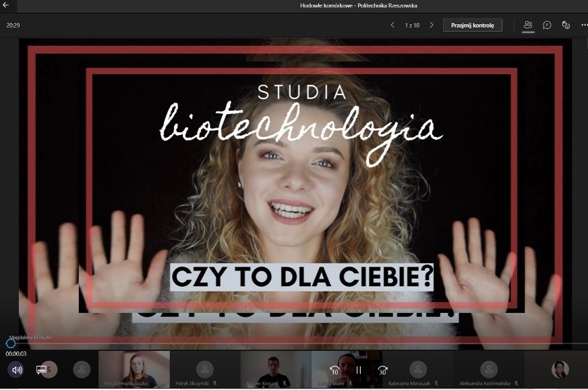
Task: Open the reactions menu
Action: (x=566, y=25)
